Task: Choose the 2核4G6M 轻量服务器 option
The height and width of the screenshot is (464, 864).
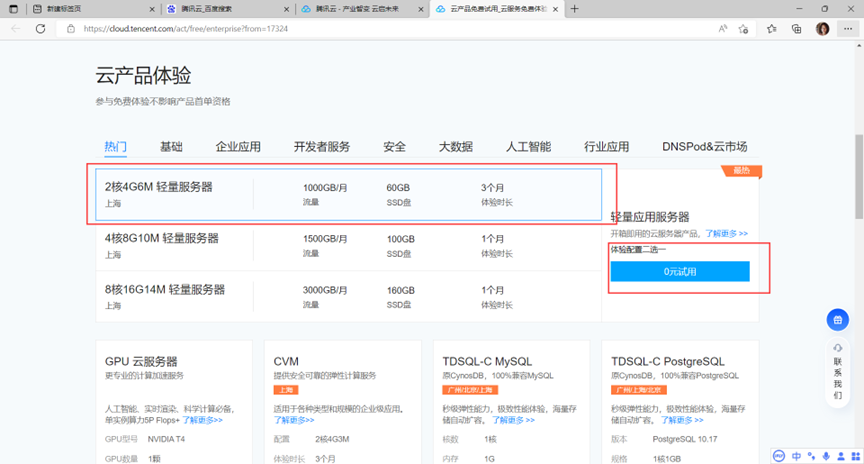Action: coord(348,195)
